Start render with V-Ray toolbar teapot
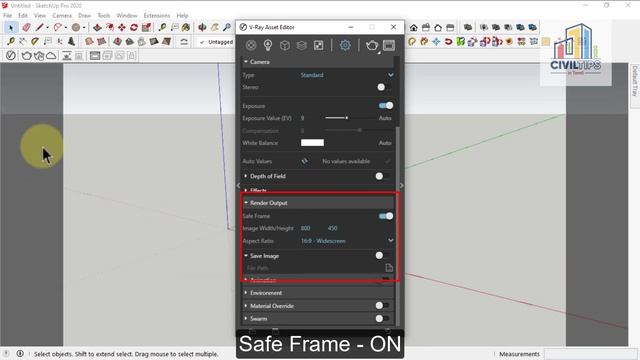This screenshot has width=640, height=360. [26, 56]
